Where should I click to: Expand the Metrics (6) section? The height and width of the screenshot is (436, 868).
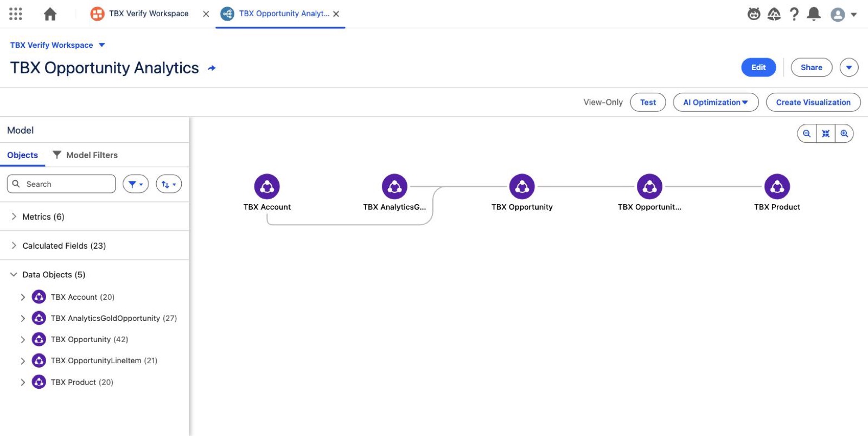coord(14,217)
